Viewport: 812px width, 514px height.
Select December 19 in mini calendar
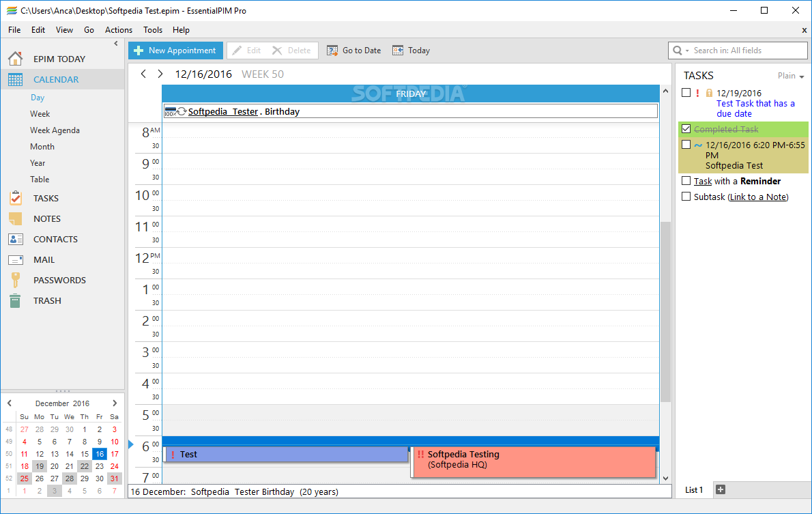40,466
